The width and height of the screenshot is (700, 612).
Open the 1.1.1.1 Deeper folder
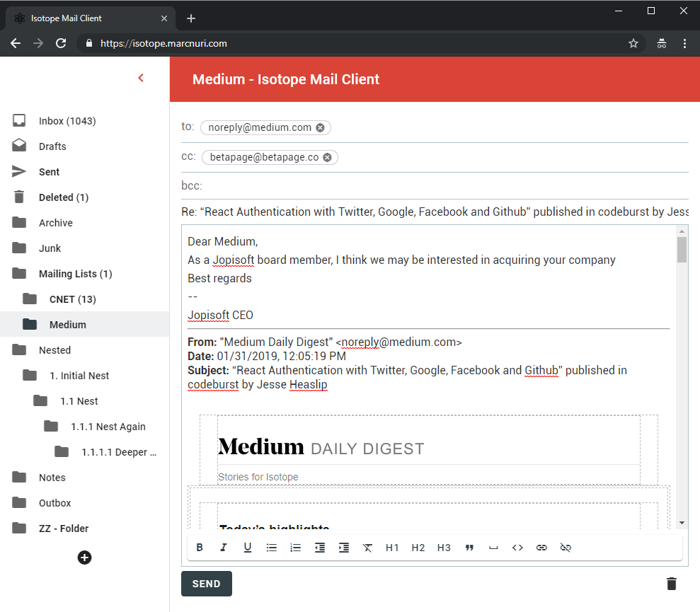[x=84, y=451]
